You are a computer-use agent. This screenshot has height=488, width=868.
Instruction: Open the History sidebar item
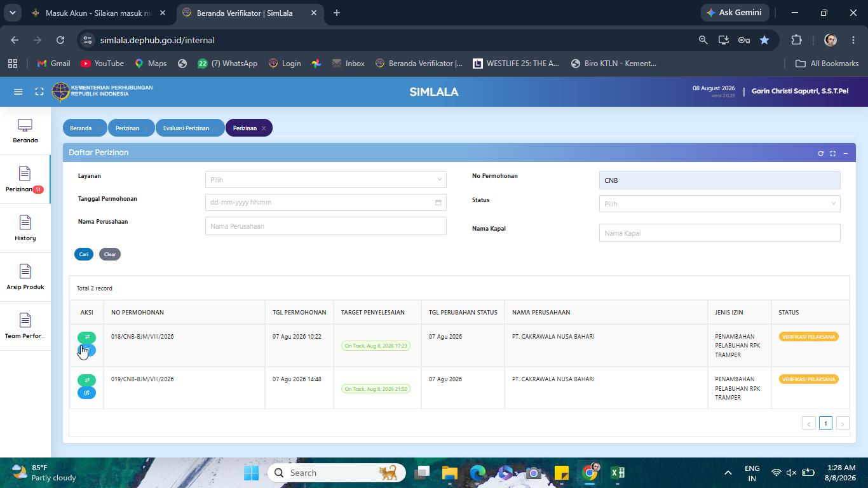tap(25, 228)
